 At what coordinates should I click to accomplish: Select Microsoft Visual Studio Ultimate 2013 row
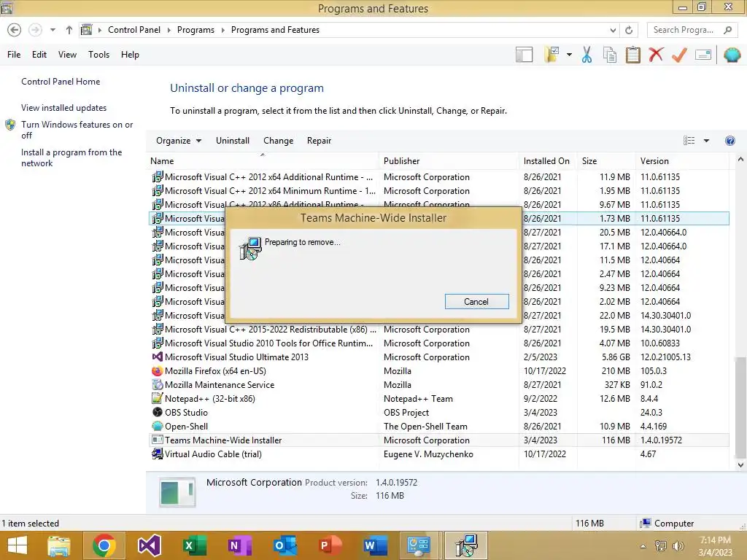[438, 357]
